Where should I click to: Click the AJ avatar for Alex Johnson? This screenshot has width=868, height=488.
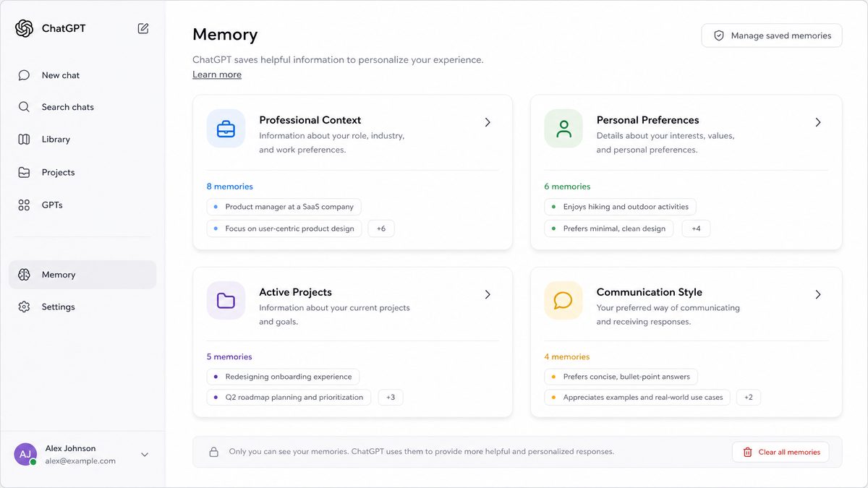point(25,454)
